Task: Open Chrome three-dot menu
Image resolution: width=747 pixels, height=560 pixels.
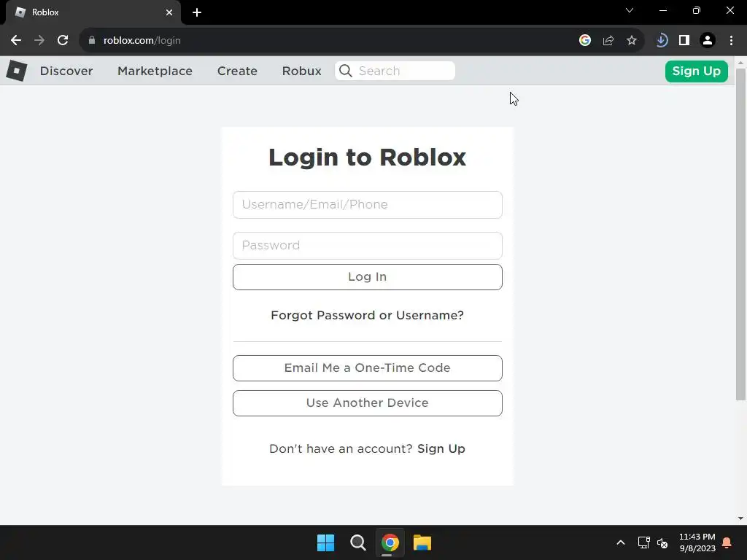Action: (731, 41)
